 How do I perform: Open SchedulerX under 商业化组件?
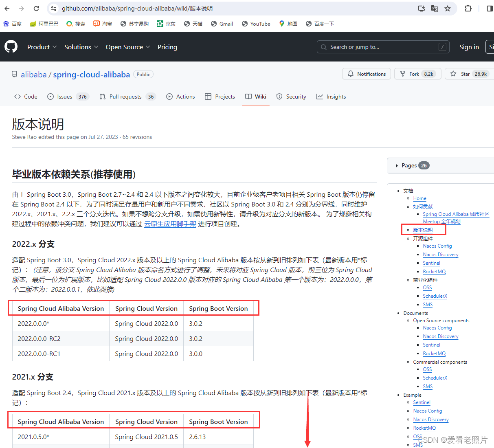click(435, 296)
